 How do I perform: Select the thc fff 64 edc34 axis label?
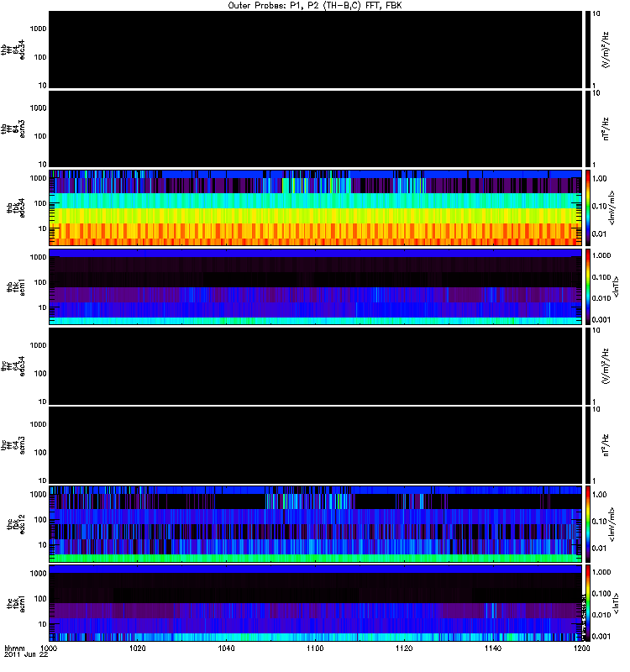[13, 366]
